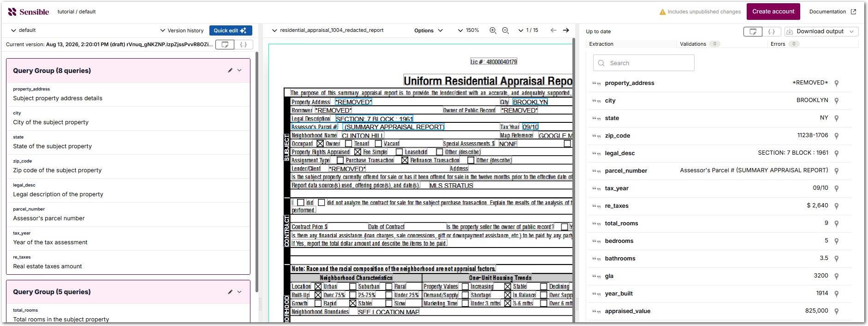Edit the Query Group (5 queries) with pencil
This screenshot has height=326, width=868.
pos(230,291)
